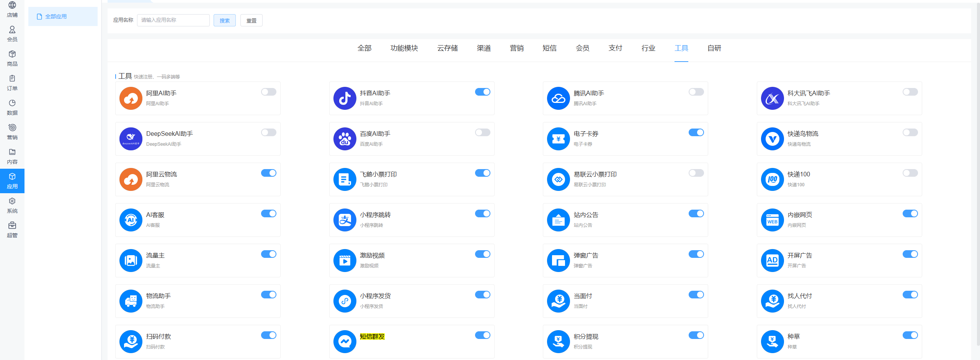Click the 腾讯AI助手 cloud icon
This screenshot has width=980, height=360.
559,98
